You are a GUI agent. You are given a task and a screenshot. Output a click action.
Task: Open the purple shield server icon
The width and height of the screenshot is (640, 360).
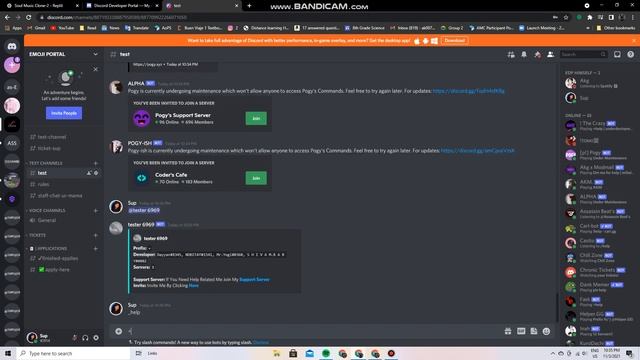tap(12, 199)
